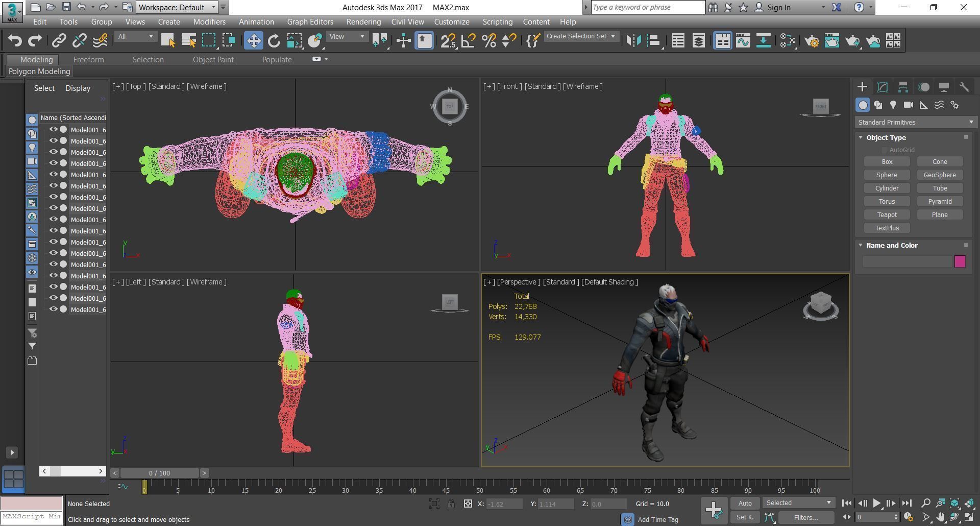Collapse the Name and Color rollout
The image size is (980, 526).
pyautogui.click(x=861, y=245)
